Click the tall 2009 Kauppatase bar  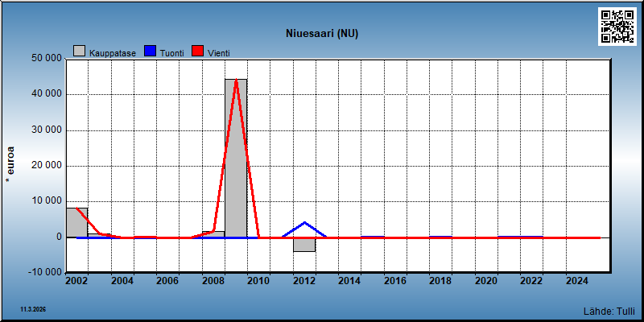point(236,158)
